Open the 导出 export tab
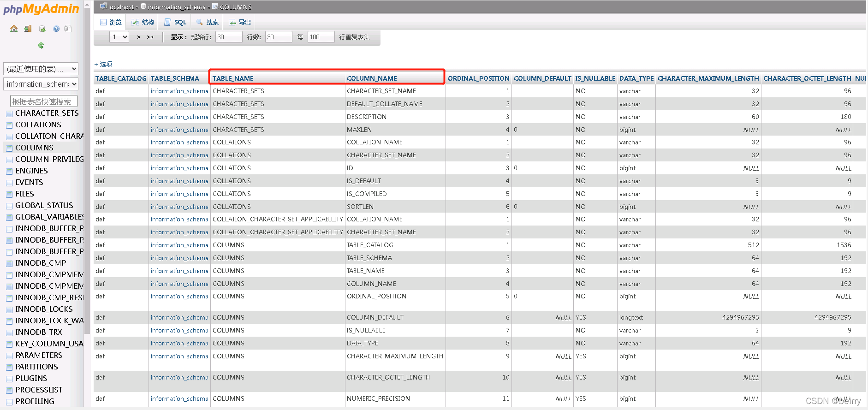The width and height of the screenshot is (868, 410). point(239,22)
